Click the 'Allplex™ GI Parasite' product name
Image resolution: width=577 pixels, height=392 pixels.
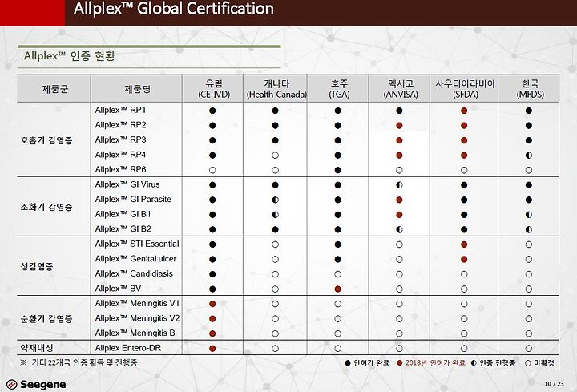[x=133, y=199]
